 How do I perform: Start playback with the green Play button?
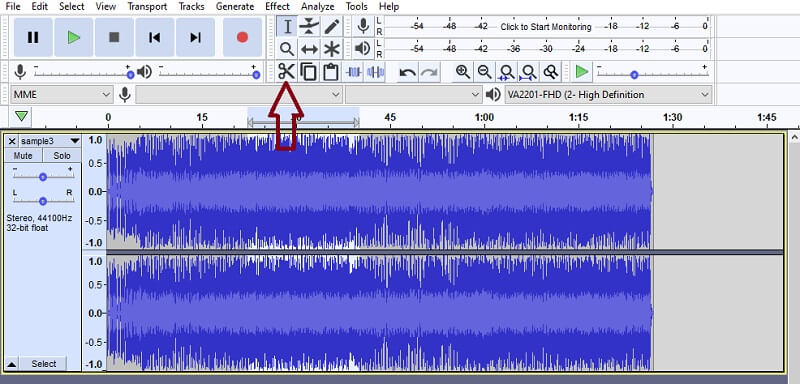click(73, 37)
